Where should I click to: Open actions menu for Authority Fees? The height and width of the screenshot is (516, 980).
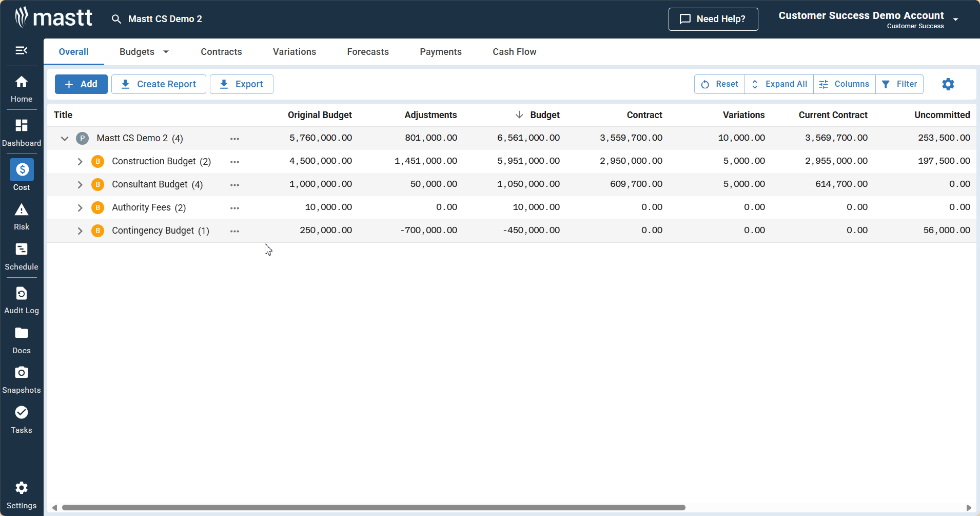coord(234,208)
